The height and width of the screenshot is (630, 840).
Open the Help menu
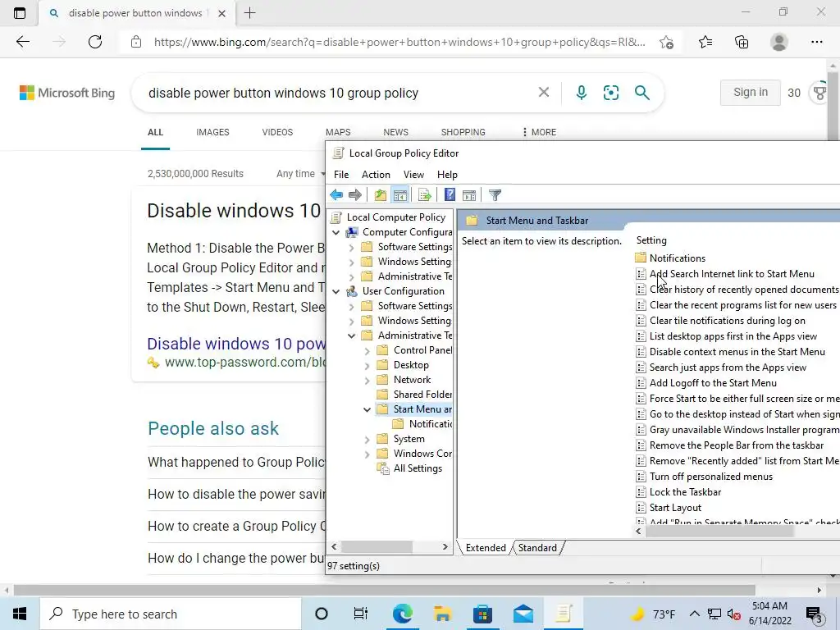click(x=447, y=175)
